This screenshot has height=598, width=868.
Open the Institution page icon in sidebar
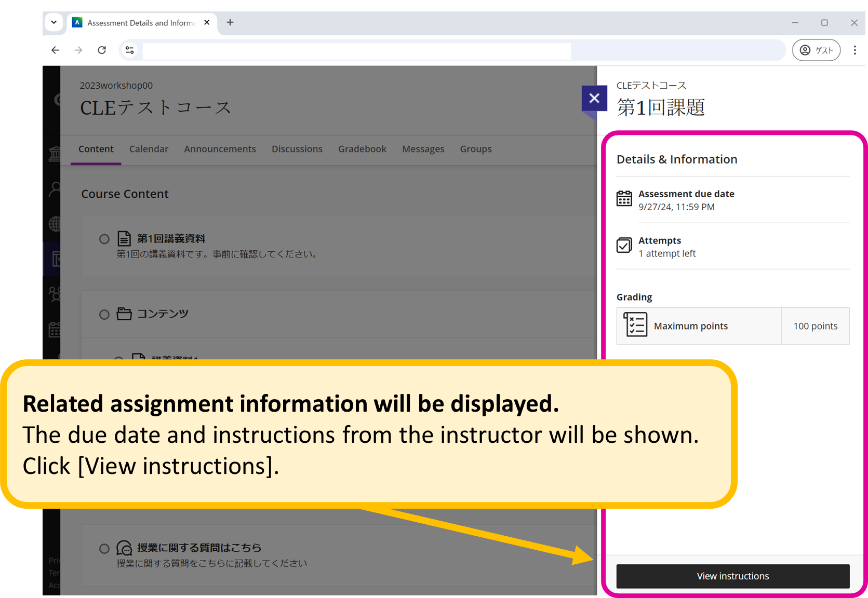(x=55, y=153)
